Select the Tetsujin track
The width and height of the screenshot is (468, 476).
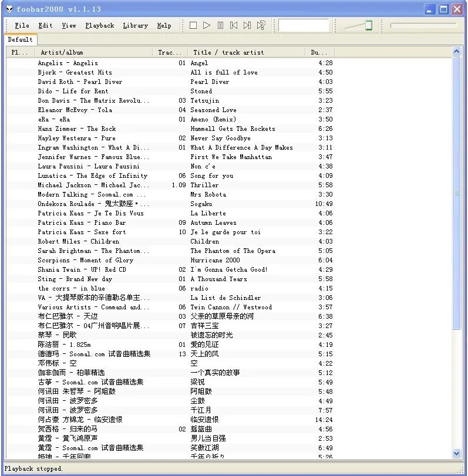click(x=205, y=100)
